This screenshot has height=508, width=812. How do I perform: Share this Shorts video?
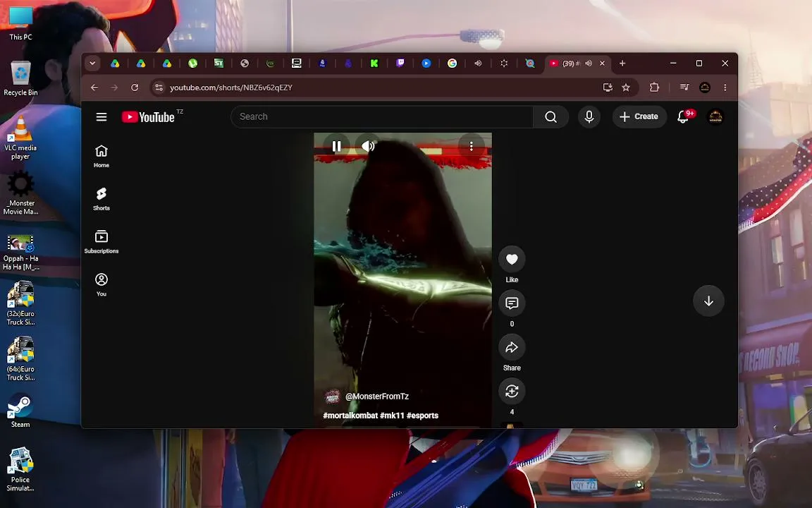click(x=512, y=347)
